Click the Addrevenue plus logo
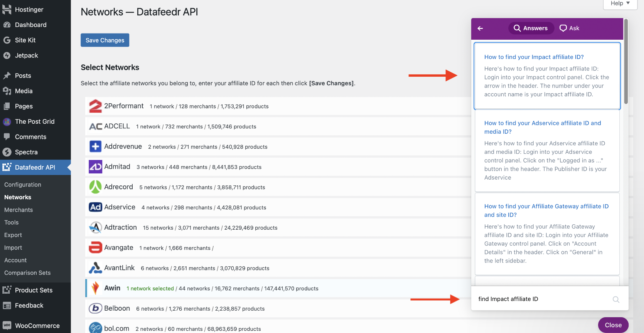644x333 pixels. pos(95,146)
